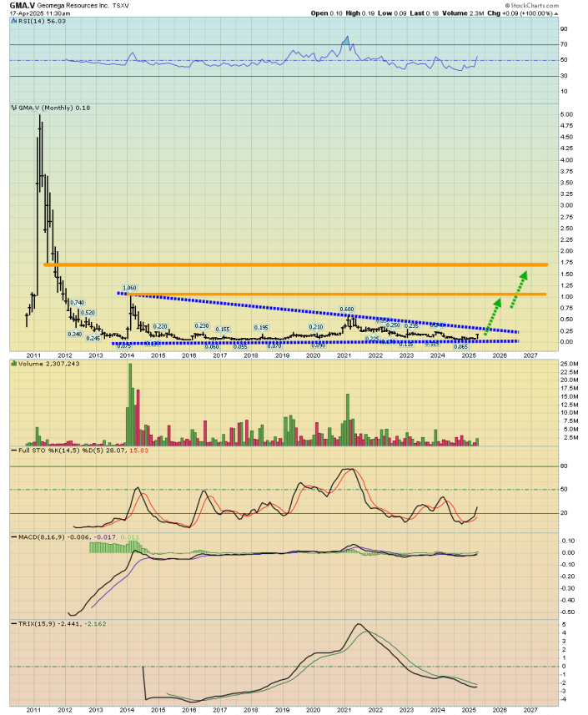Viewport: 588px width, 715px height.
Task: Click the 0.740 price annotation
Action: [78, 302]
